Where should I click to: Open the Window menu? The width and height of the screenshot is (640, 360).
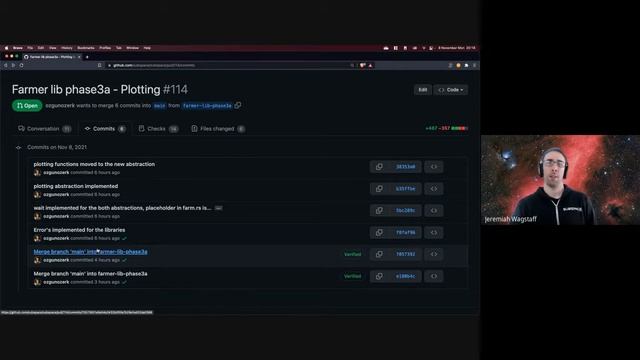click(x=132, y=48)
